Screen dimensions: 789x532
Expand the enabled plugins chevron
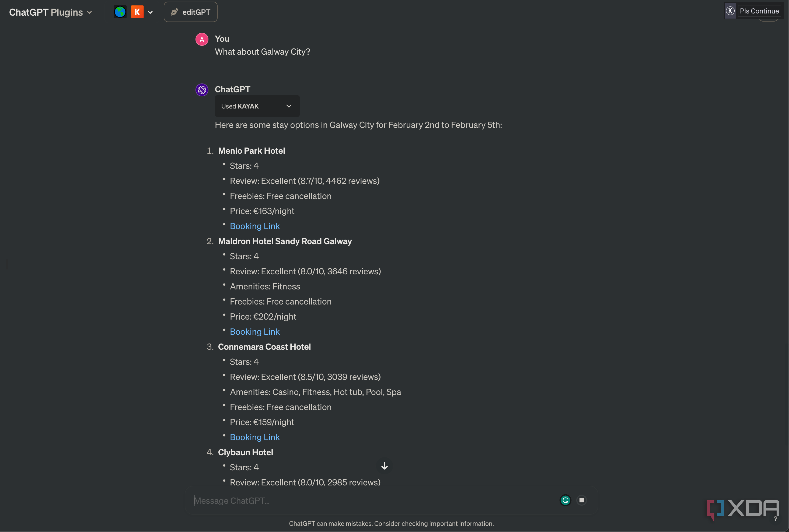pyautogui.click(x=150, y=13)
